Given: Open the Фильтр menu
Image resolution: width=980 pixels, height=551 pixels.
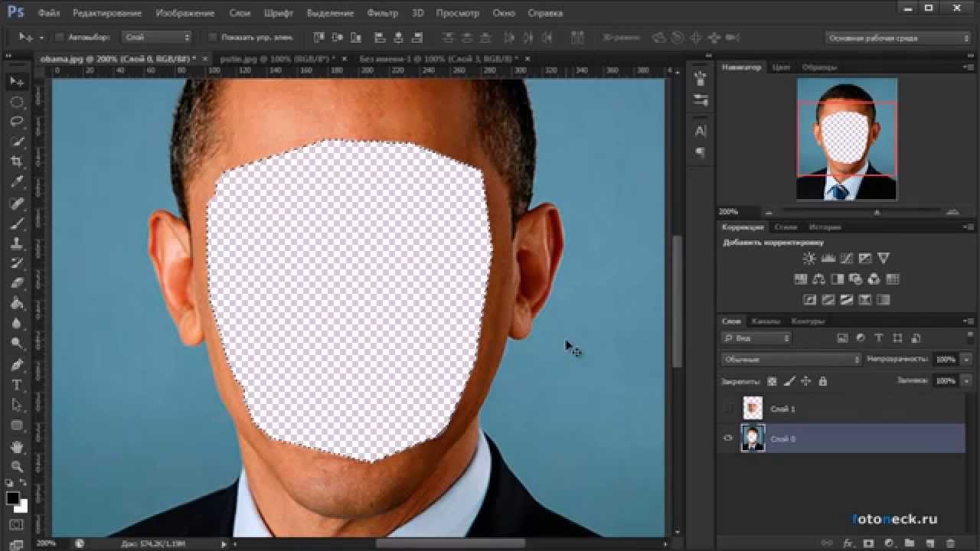Looking at the screenshot, I should tap(382, 13).
